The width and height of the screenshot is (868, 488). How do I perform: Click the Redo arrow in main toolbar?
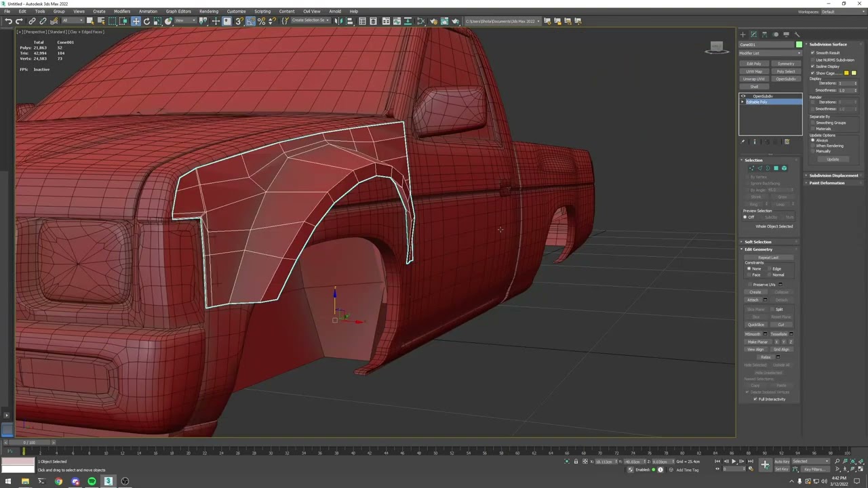(x=19, y=21)
